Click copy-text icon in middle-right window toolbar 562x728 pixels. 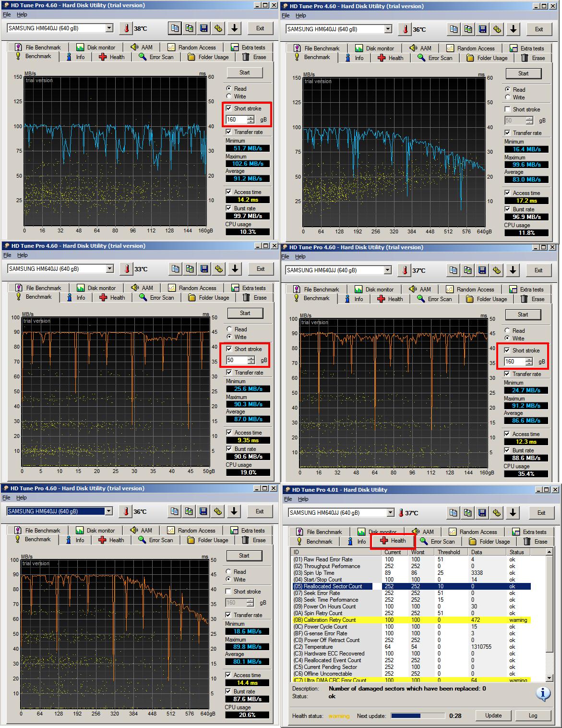coord(454,270)
